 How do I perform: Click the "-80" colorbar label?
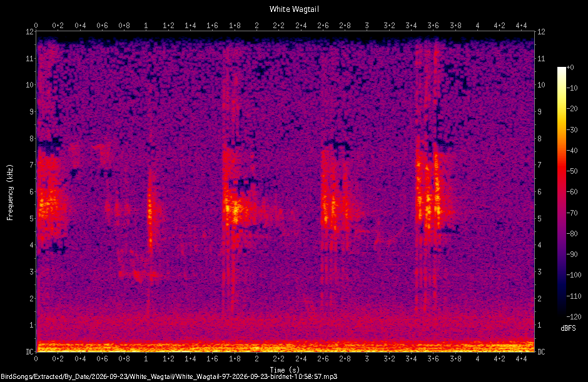tap(572, 234)
